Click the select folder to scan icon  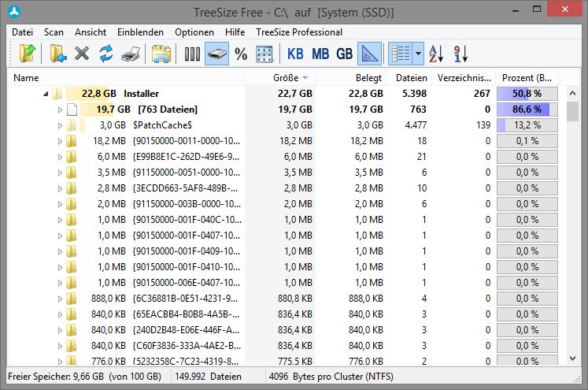tap(57, 54)
